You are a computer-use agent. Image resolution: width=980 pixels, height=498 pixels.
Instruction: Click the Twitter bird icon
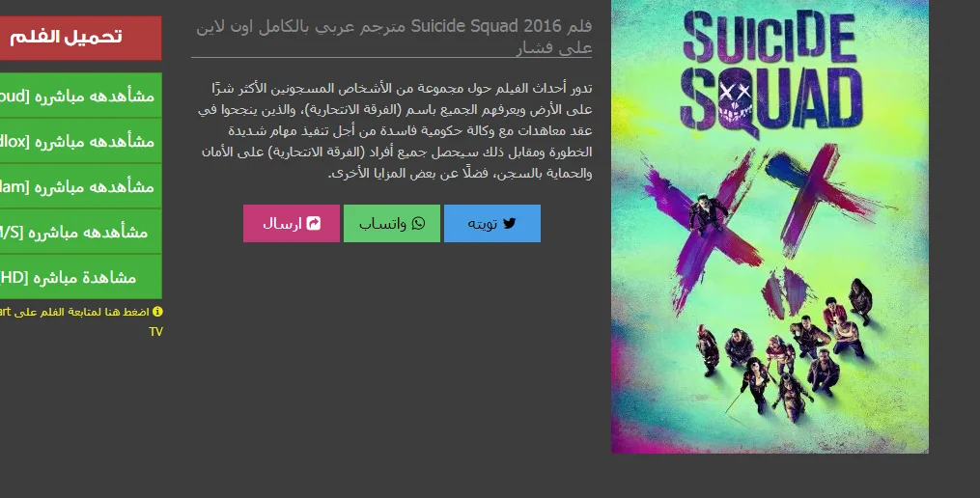pyautogui.click(x=510, y=223)
